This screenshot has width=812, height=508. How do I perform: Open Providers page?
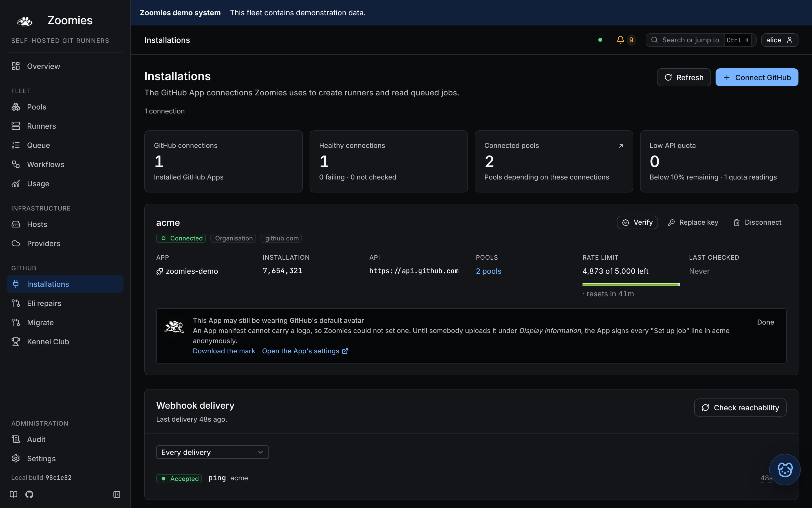[x=65, y=243]
